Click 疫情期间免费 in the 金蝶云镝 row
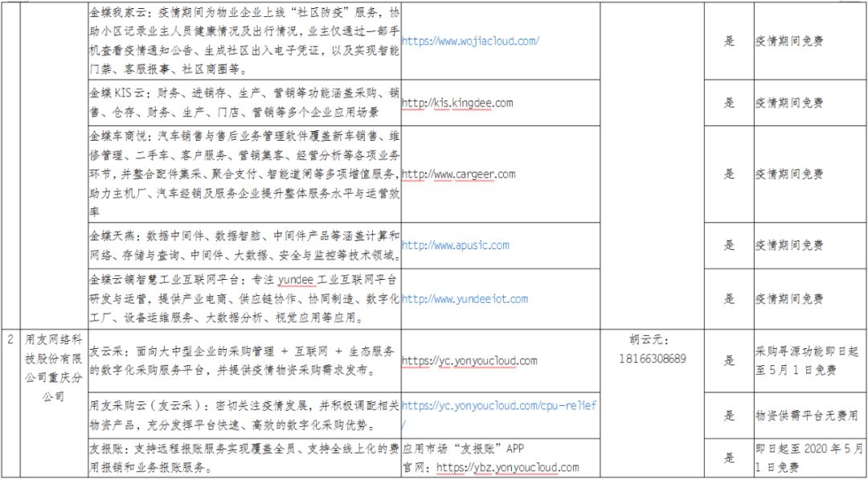Image resolution: width=868 pixels, height=480 pixels. click(x=789, y=299)
